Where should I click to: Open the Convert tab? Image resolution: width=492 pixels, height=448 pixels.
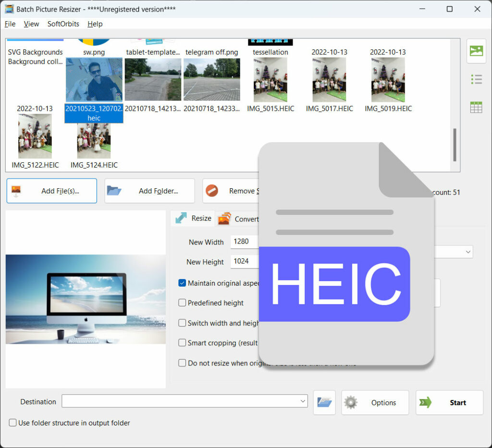238,219
